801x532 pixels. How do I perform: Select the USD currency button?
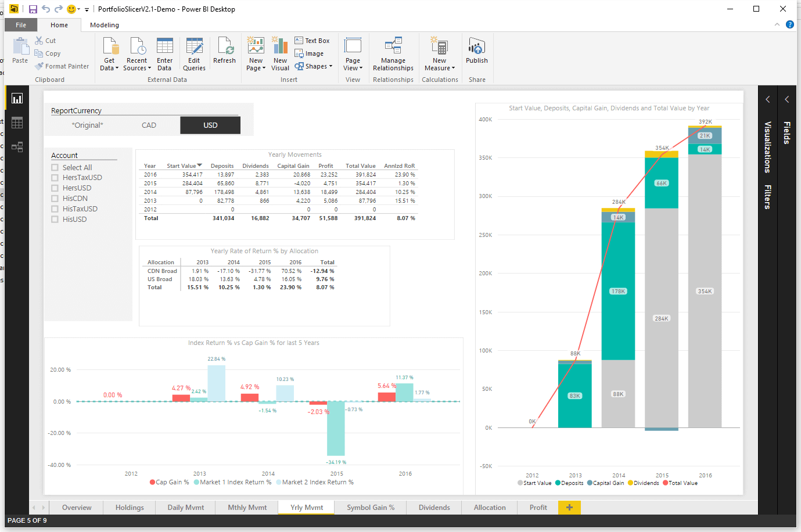click(x=210, y=125)
